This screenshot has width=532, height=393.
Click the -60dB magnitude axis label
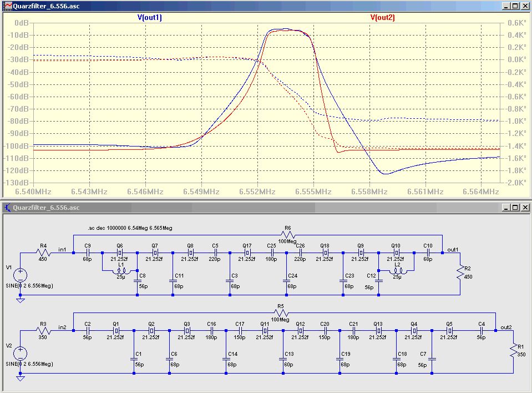pos(18,97)
